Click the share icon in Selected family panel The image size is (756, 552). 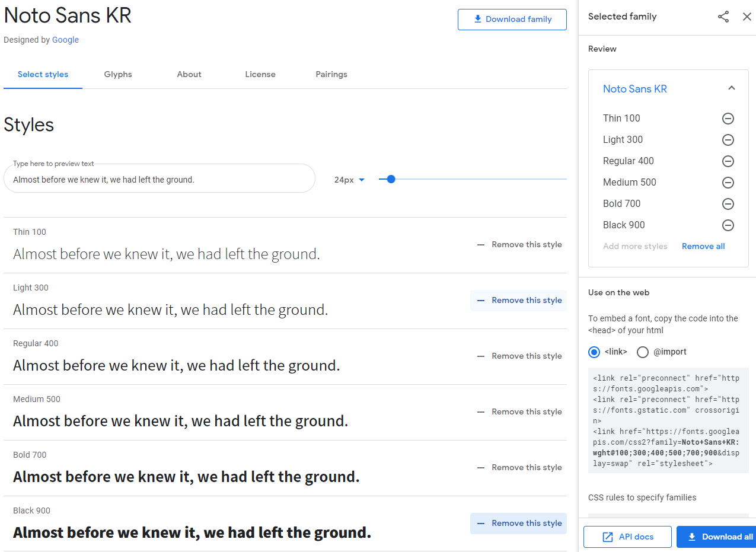click(x=723, y=17)
